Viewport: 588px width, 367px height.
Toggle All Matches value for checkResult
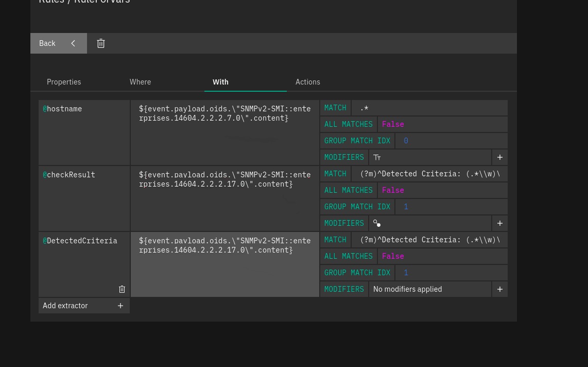point(393,190)
